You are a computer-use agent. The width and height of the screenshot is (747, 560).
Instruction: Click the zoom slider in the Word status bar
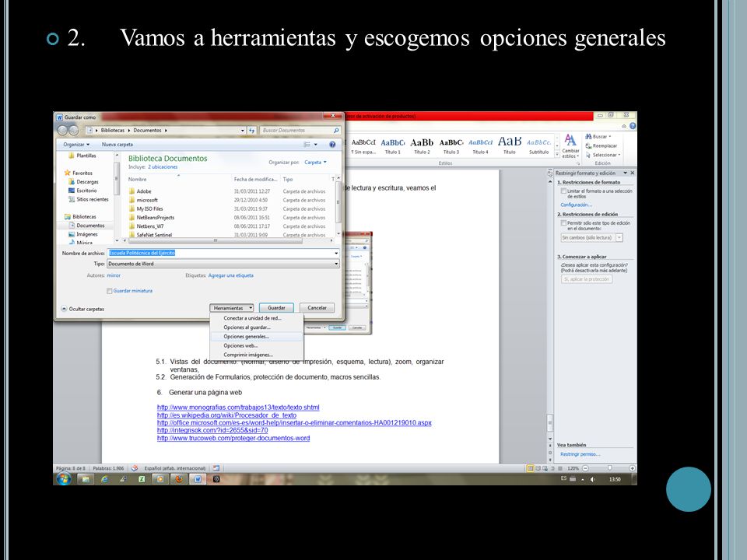608,468
